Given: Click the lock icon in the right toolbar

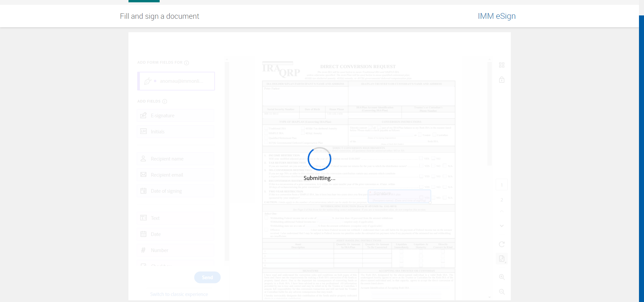Looking at the screenshot, I should [x=502, y=80].
